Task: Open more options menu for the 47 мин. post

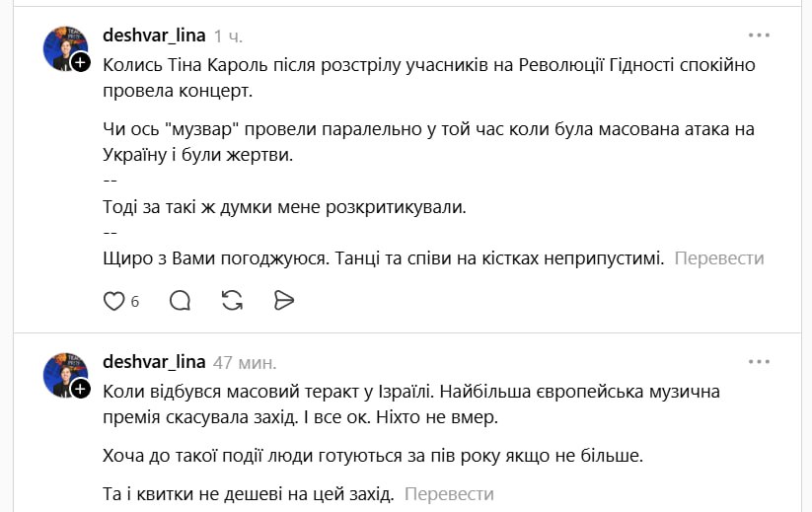Action: [758, 360]
